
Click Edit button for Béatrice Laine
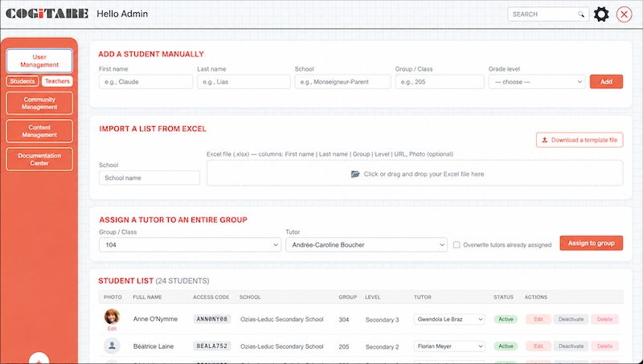(538, 346)
